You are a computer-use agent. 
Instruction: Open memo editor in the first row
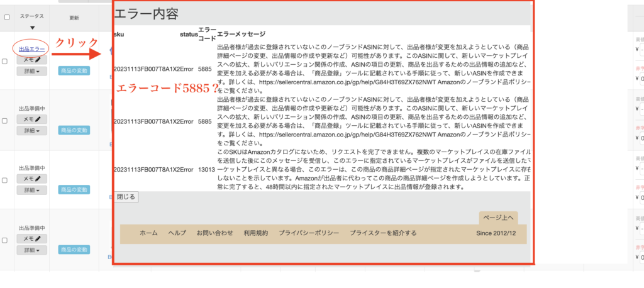32,60
